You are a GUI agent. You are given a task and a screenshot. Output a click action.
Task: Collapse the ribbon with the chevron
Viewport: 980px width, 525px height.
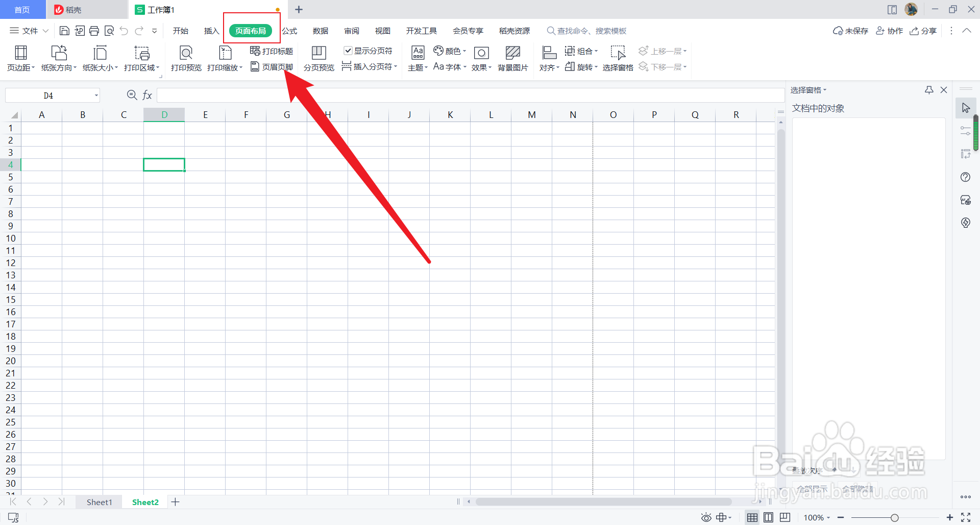point(967,31)
